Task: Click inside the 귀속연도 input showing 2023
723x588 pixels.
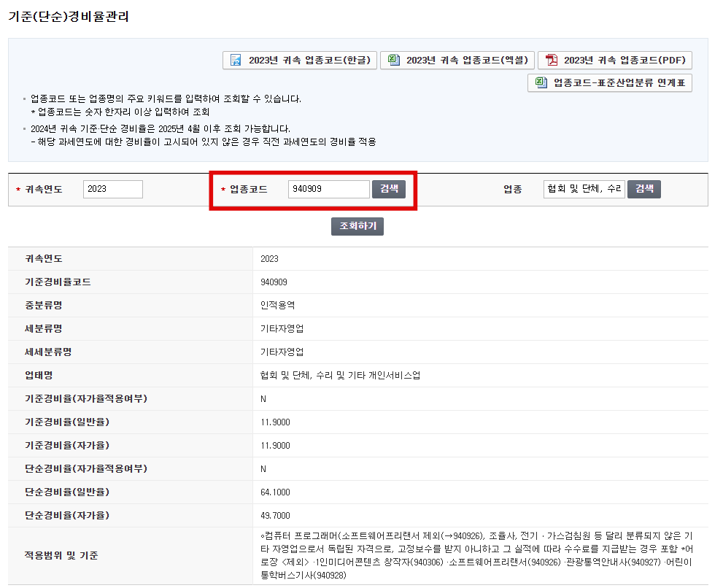Action: [x=112, y=188]
